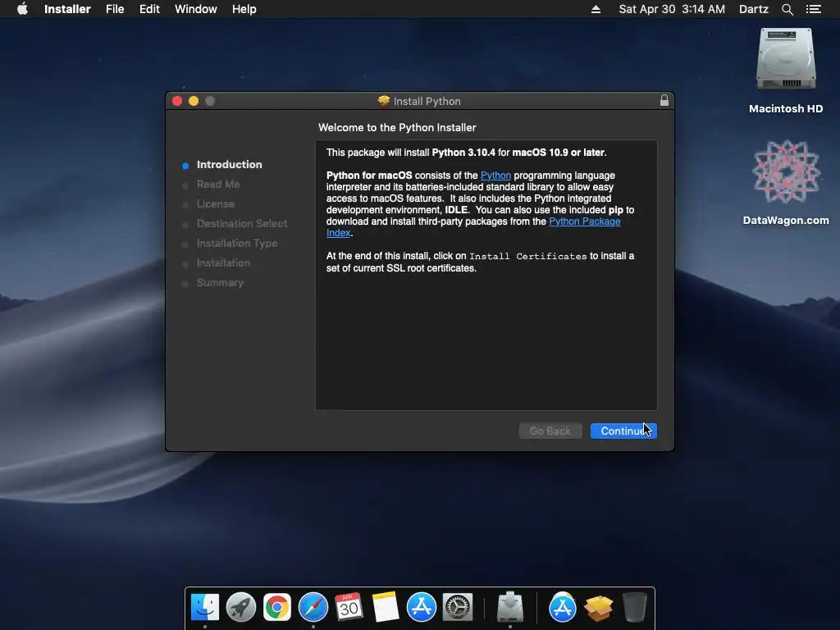Image resolution: width=840 pixels, height=630 pixels.
Task: Open the Trash in the Dock
Action: (x=634, y=607)
